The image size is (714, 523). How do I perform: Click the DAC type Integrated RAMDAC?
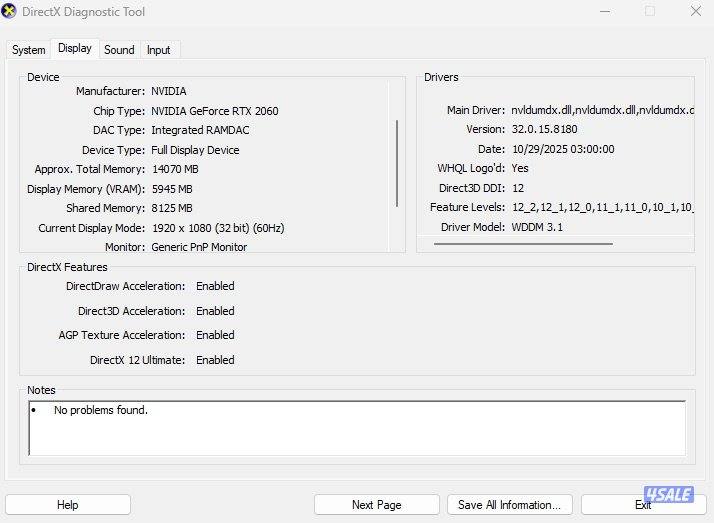pos(200,130)
